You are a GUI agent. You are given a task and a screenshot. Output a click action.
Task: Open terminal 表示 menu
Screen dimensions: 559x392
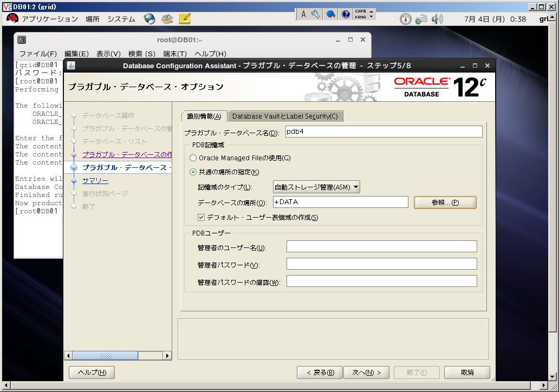click(108, 54)
